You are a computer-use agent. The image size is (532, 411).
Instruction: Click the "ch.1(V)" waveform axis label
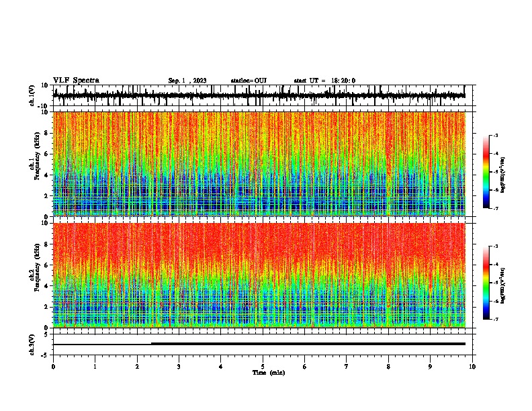tap(32, 95)
